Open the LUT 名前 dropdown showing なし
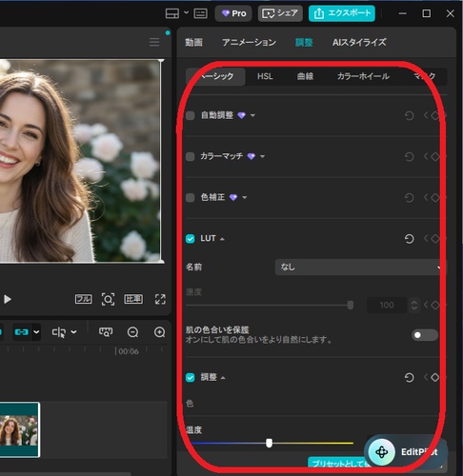Viewport: 463px width, 476px height. pyautogui.click(x=360, y=268)
